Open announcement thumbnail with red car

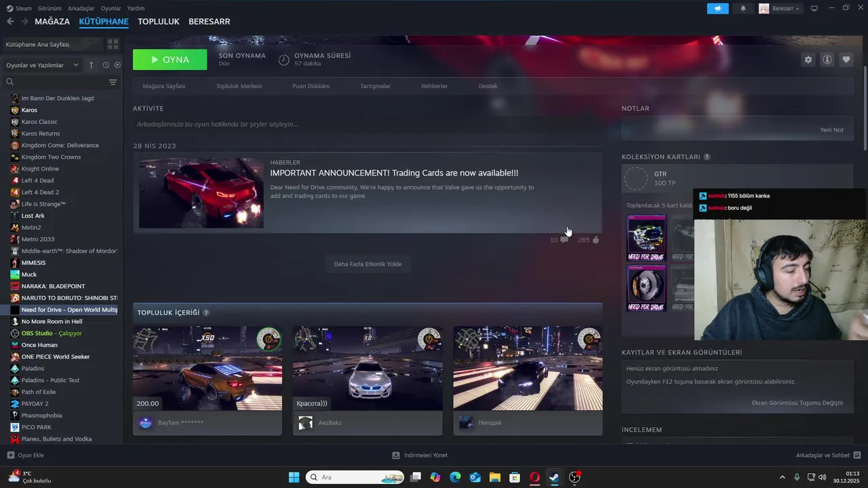[201, 192]
